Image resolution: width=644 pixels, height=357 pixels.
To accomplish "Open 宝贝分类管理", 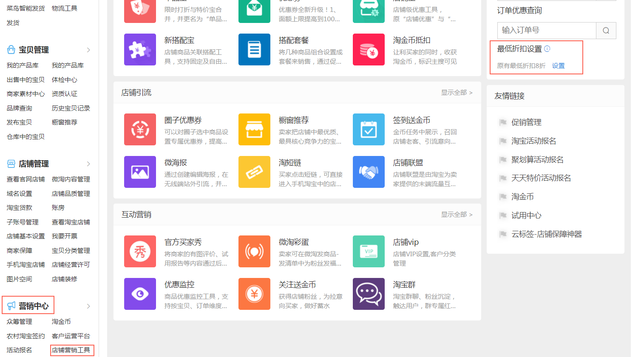I will 71,251.
